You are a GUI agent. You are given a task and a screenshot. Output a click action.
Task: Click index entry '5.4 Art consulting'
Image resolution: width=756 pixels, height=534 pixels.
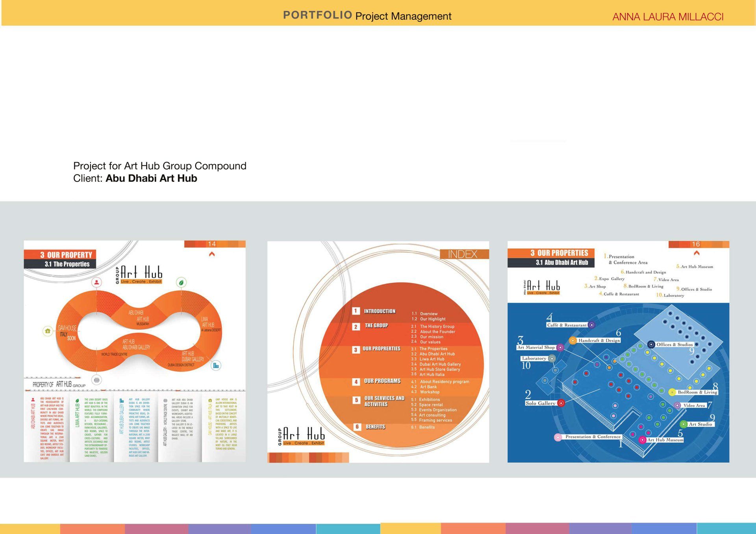pyautogui.click(x=428, y=415)
